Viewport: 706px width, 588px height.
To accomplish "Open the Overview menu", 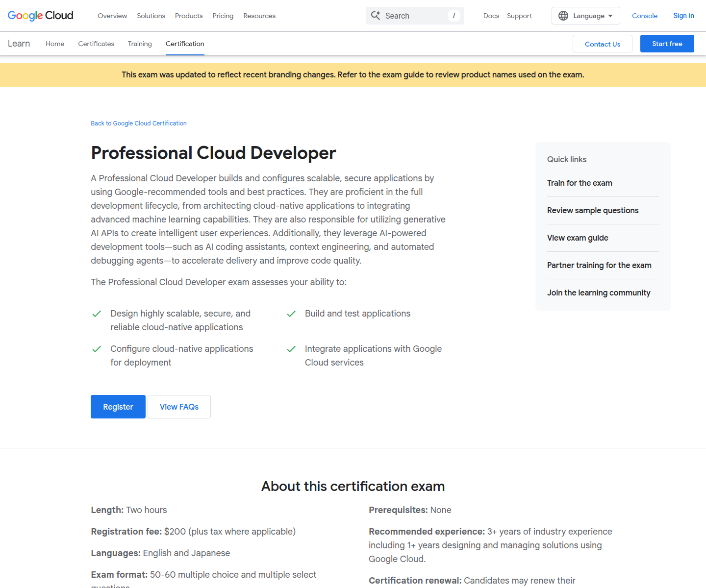I will pos(112,16).
